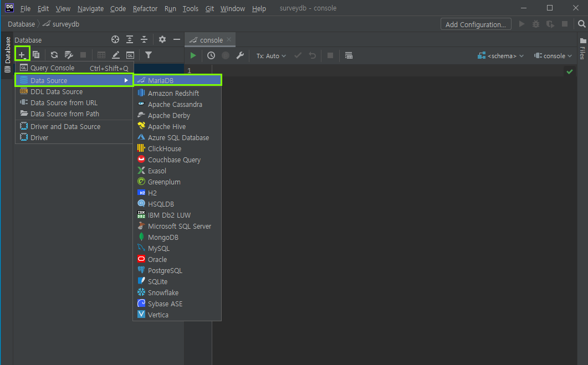Click the Commit checkmark icon
Screen dimensions: 588x365
point(298,55)
